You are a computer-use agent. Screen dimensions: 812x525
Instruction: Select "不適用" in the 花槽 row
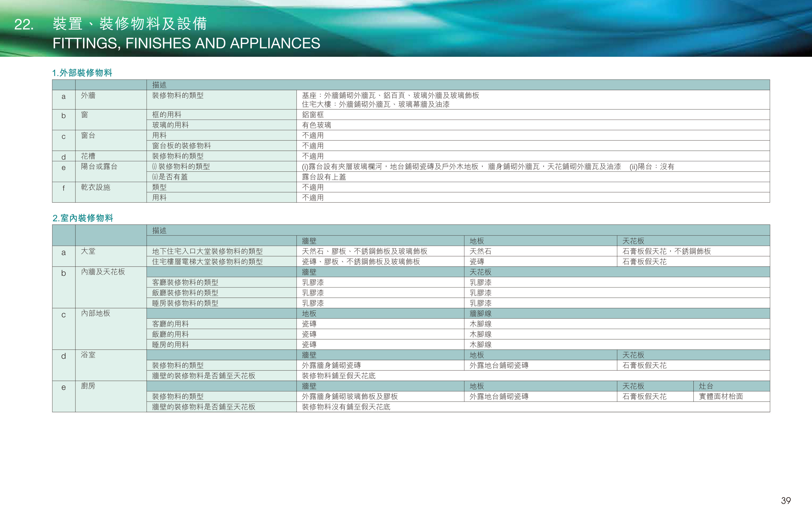(313, 156)
